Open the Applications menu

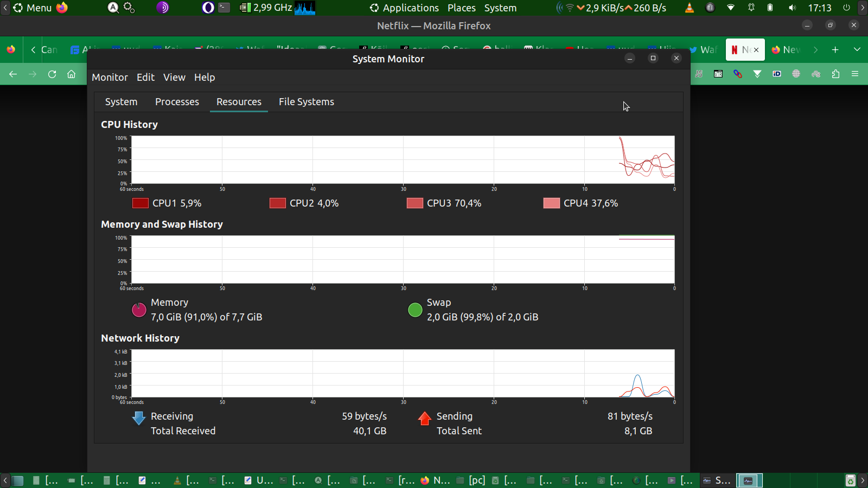[x=404, y=8]
